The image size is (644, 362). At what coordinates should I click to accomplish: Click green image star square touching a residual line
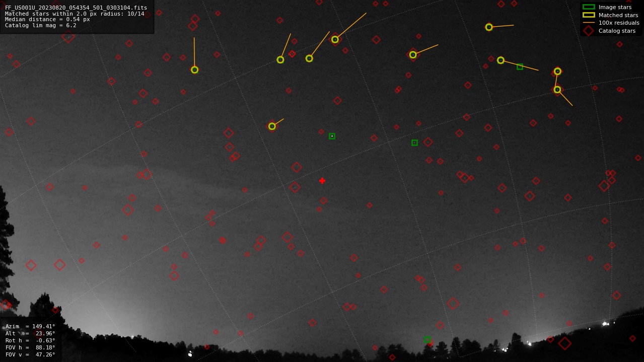pyautogui.click(x=520, y=66)
